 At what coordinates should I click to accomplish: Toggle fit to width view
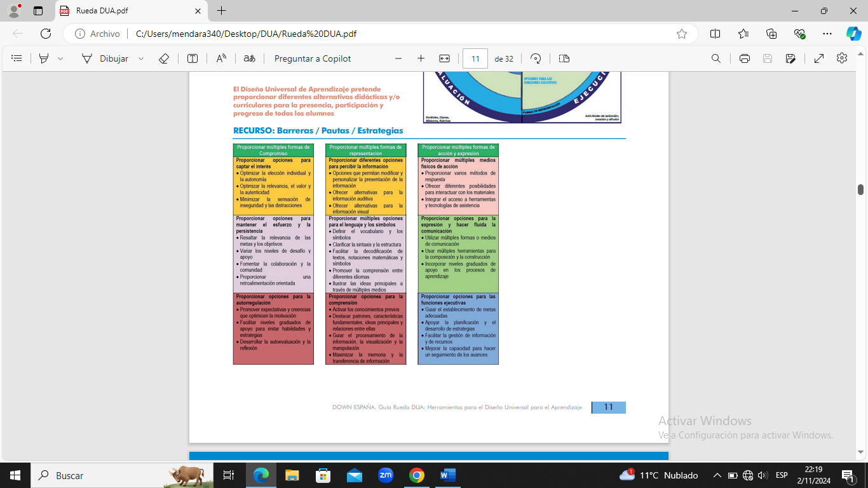[x=444, y=58]
